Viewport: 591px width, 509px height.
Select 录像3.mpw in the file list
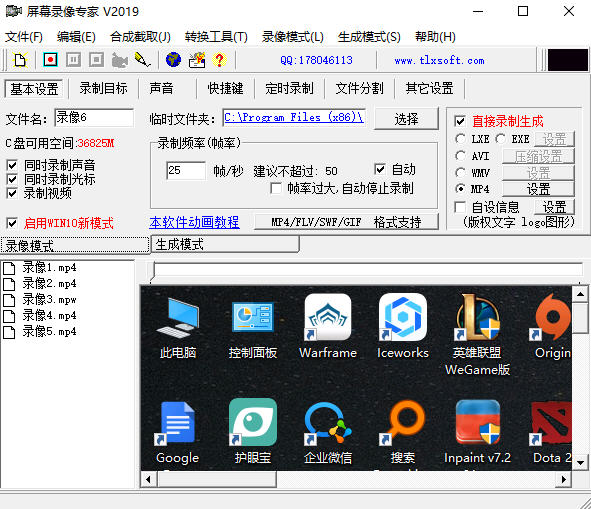(49, 300)
